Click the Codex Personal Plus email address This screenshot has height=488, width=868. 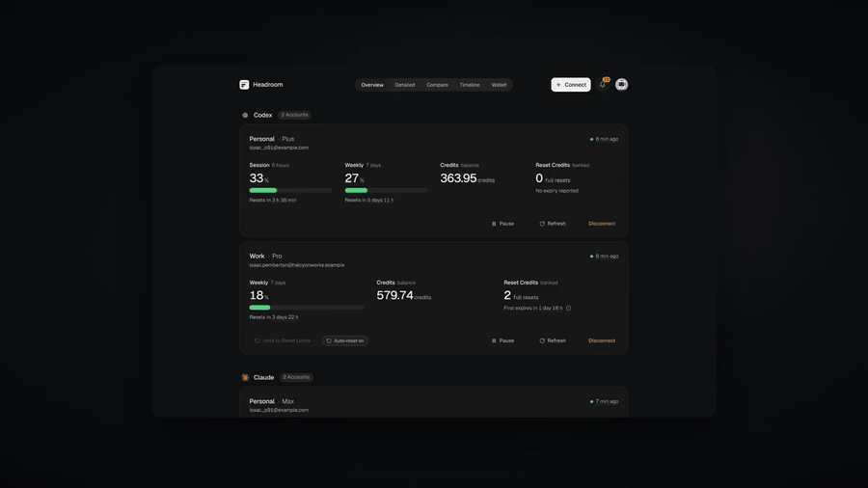click(x=279, y=148)
